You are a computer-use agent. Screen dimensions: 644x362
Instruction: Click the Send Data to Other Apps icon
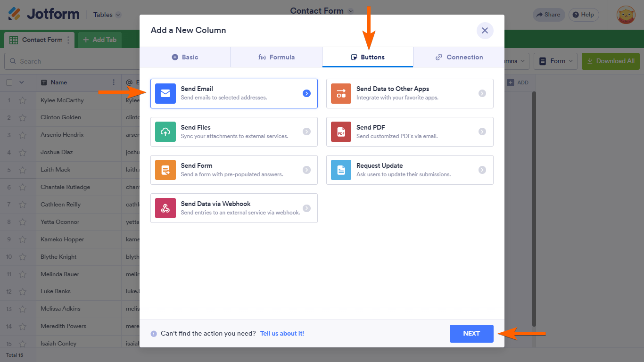pyautogui.click(x=341, y=93)
